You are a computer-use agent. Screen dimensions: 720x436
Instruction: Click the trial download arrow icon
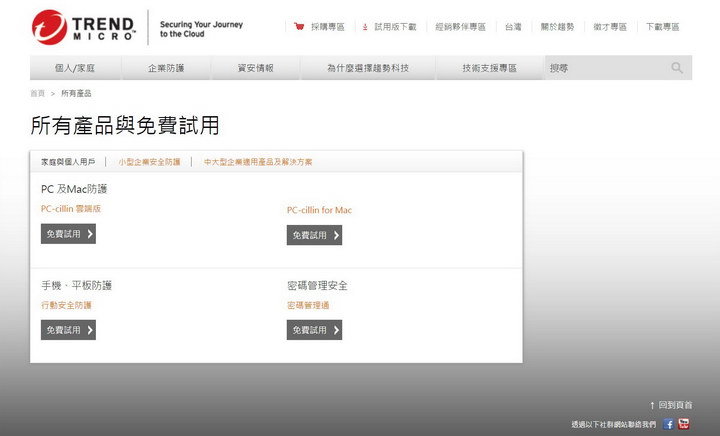pyautogui.click(x=365, y=27)
